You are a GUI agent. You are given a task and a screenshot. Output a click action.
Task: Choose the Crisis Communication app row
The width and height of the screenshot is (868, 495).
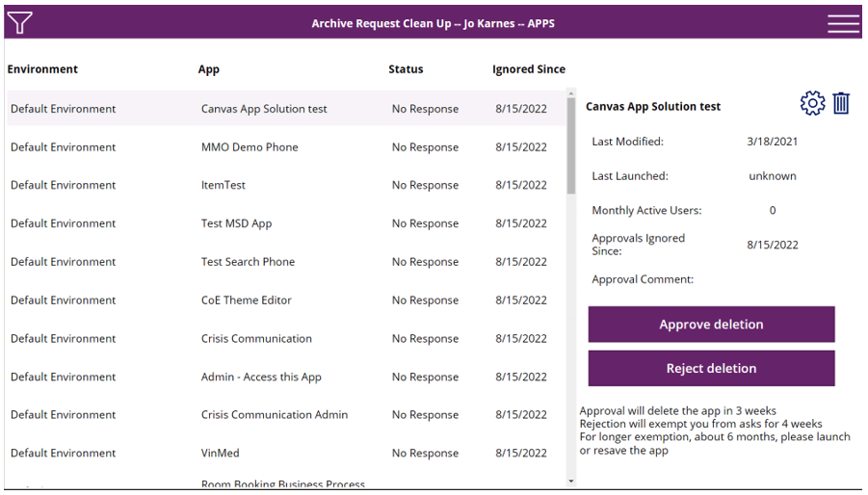(x=256, y=339)
